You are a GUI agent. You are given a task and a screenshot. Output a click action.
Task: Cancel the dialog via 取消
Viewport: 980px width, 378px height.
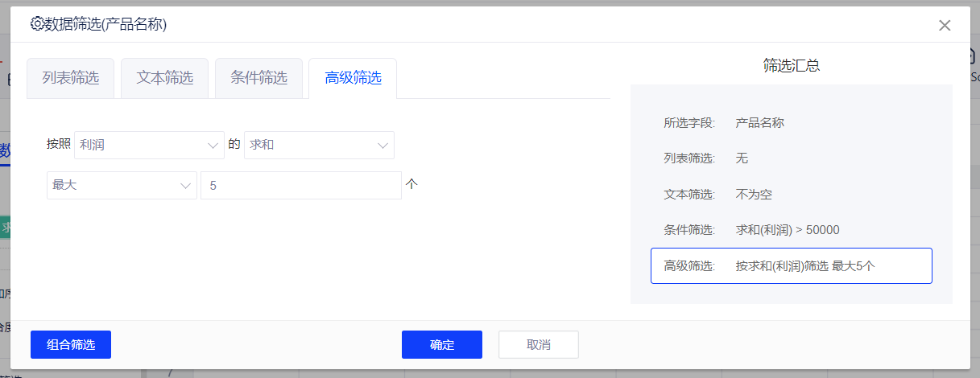(538, 344)
